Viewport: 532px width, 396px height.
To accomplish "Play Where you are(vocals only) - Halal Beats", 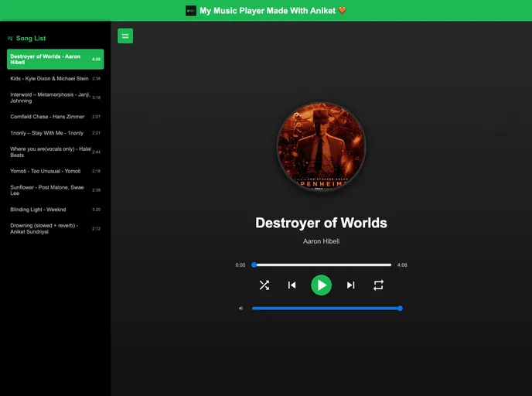I will coord(56,152).
